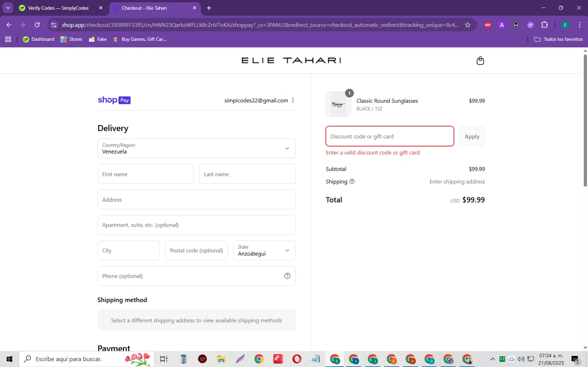Close the Checkout - Elie Tahari tab
Viewport: 588px width, 367px height.
click(x=194, y=8)
